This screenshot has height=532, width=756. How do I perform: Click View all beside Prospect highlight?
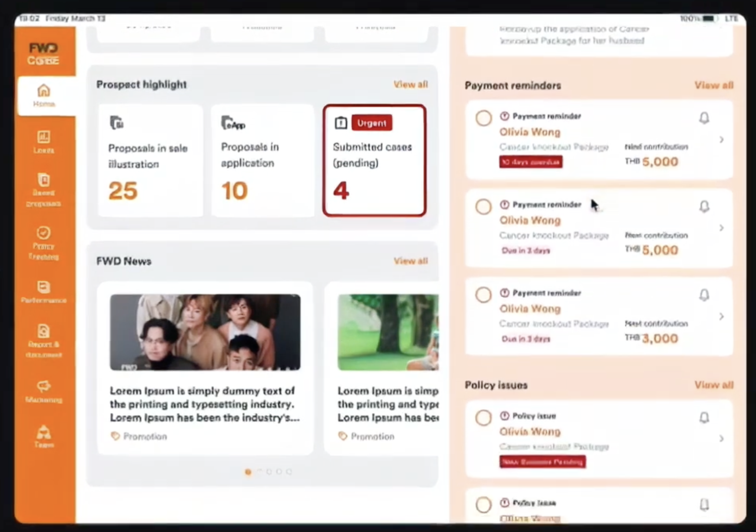pyautogui.click(x=411, y=85)
